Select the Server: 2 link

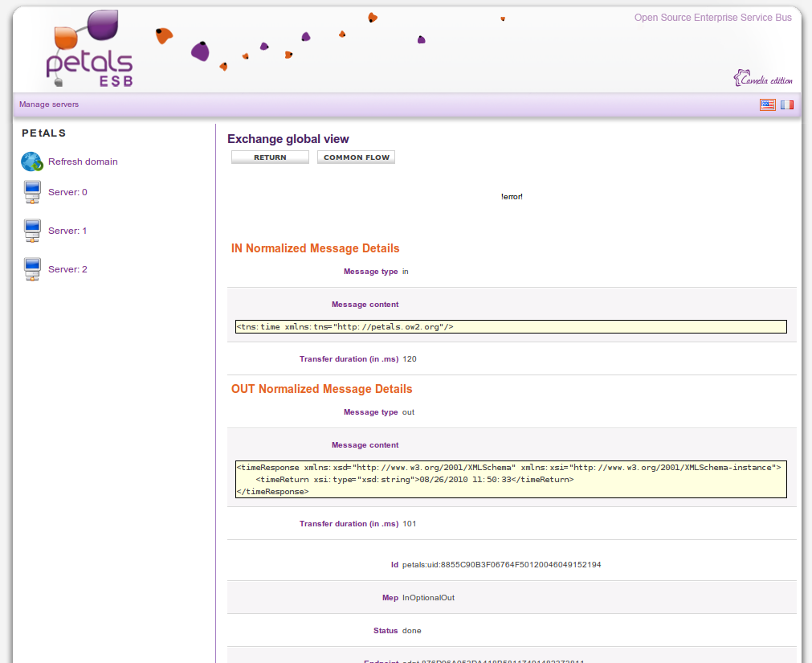(x=67, y=270)
